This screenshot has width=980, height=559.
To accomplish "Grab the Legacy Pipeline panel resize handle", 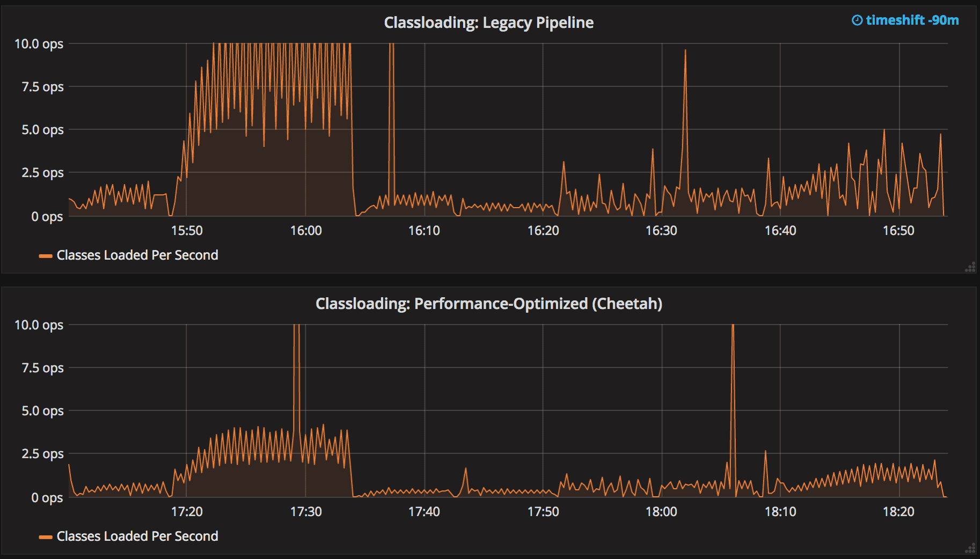I will click(970, 267).
